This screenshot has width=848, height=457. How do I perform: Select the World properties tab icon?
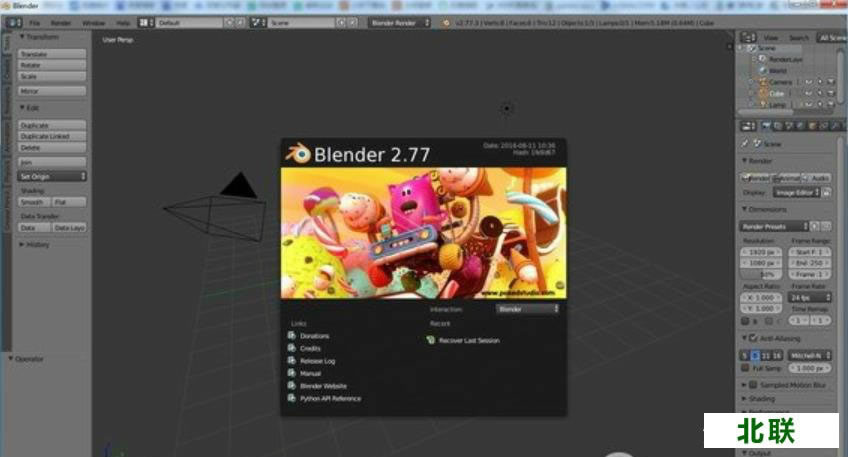(x=800, y=126)
